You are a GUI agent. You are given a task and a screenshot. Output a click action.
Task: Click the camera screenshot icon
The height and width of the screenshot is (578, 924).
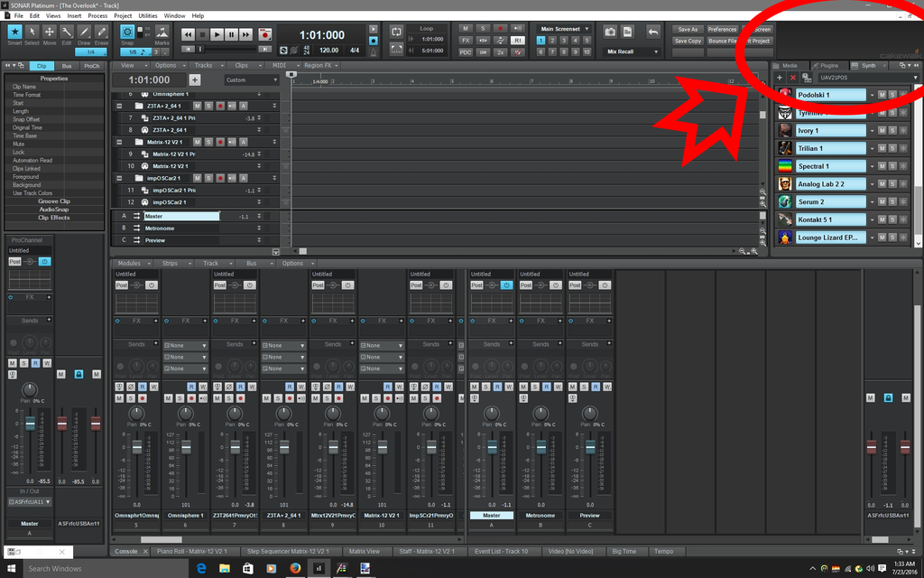pyautogui.click(x=611, y=32)
